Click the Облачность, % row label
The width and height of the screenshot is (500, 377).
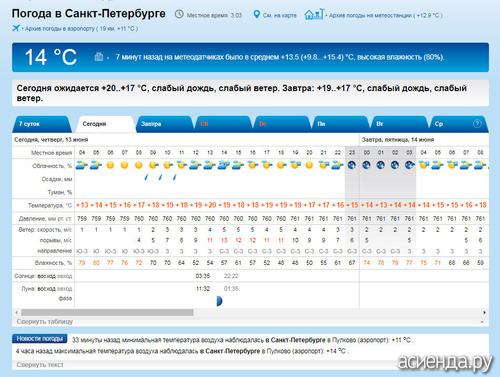coord(52,166)
